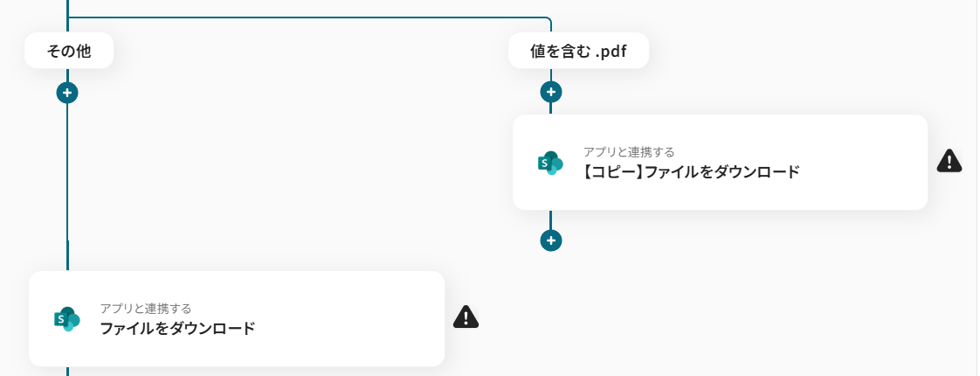The width and height of the screenshot is (980, 376).
Task: Add a step directly under 値を含む .pdf
Action: (x=550, y=92)
